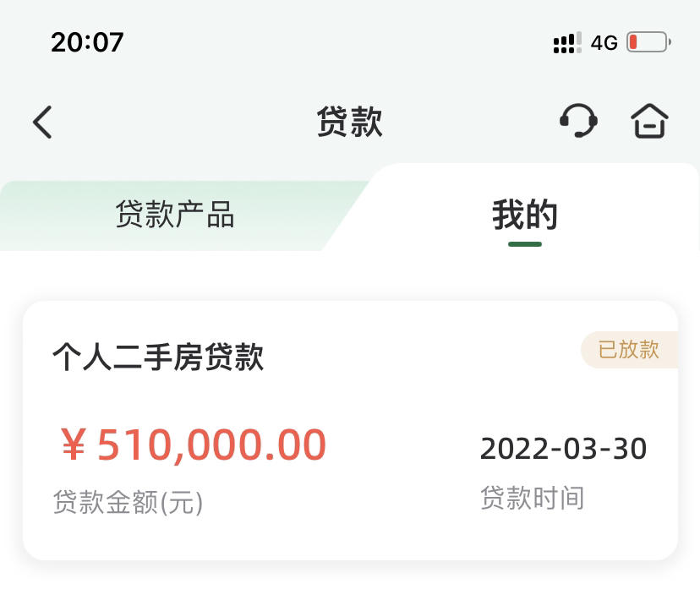The height and width of the screenshot is (589, 700).
Task: Tap the back arrow icon
Action: point(43,122)
